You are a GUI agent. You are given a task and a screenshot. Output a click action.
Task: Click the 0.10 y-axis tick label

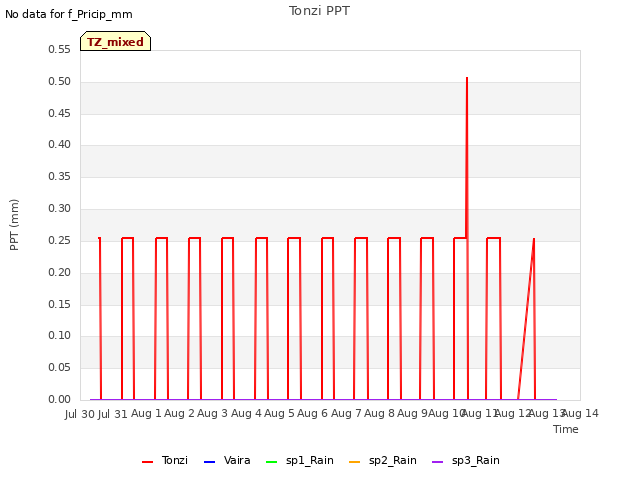click(60, 336)
